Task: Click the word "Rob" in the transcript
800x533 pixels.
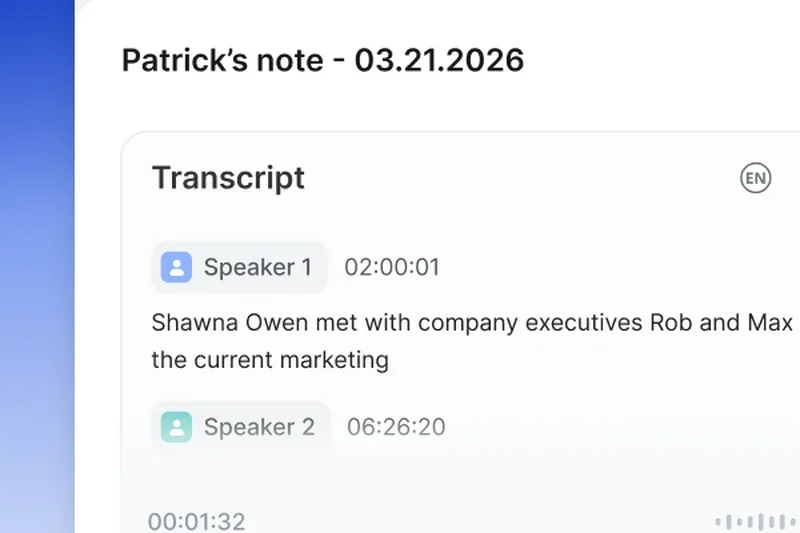Action: (x=670, y=323)
